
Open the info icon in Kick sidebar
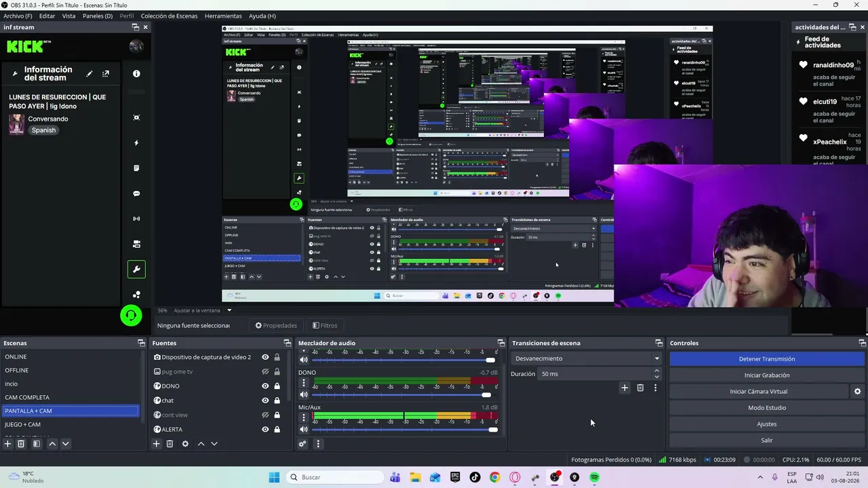pyautogui.click(x=136, y=73)
